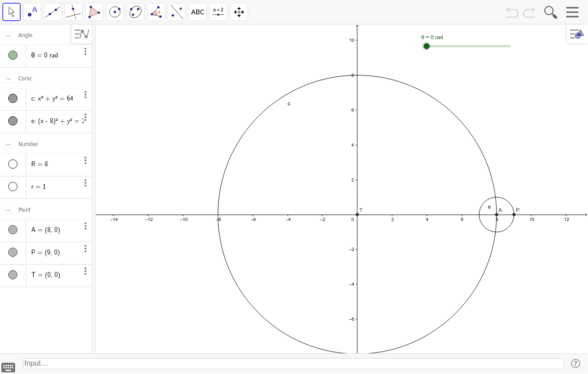Collapse the Number group
This screenshot has height=374, width=588.
8,144
